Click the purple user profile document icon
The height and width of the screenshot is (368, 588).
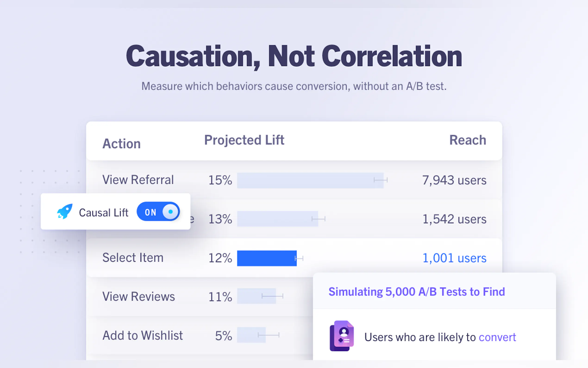[x=341, y=336]
